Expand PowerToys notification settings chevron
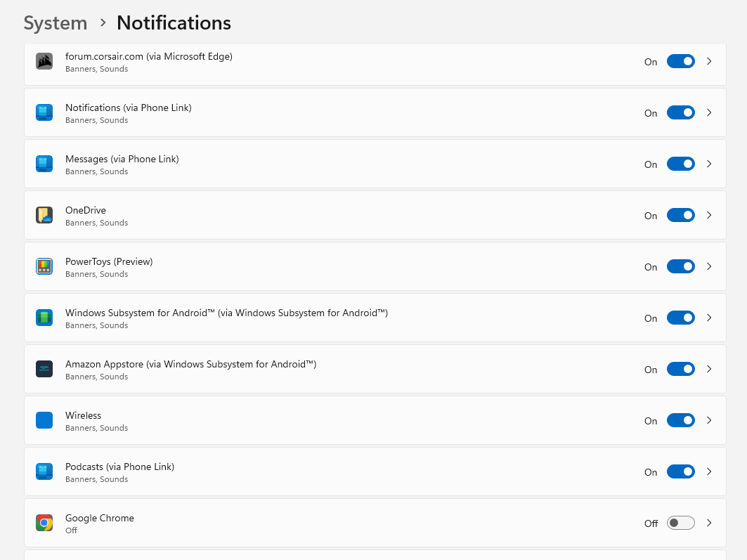747x560 pixels. (709, 267)
